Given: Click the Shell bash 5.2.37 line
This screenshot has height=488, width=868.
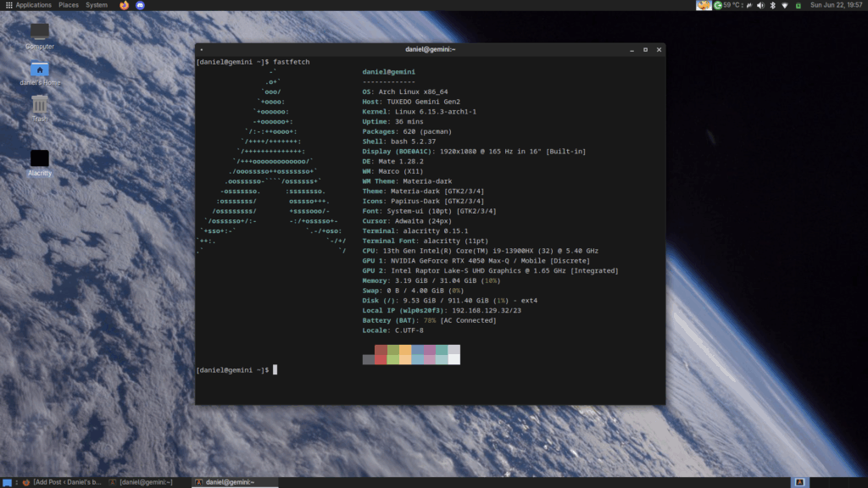Looking at the screenshot, I should tap(399, 141).
